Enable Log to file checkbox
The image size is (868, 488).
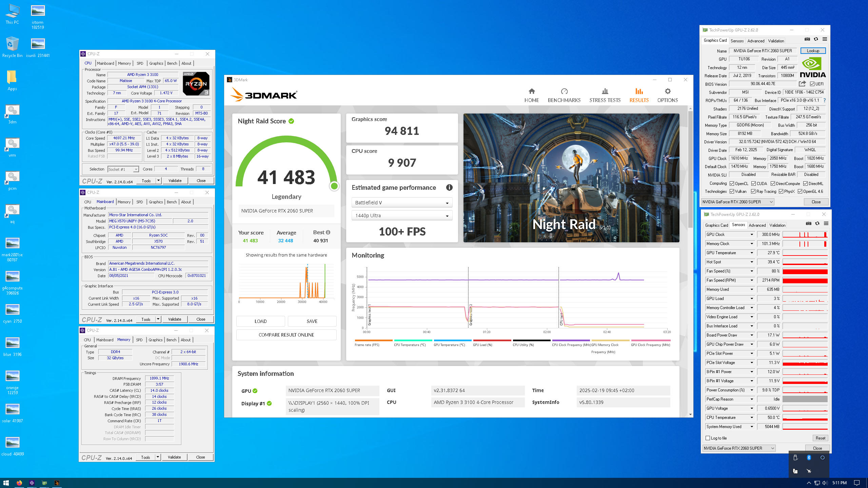tap(708, 438)
